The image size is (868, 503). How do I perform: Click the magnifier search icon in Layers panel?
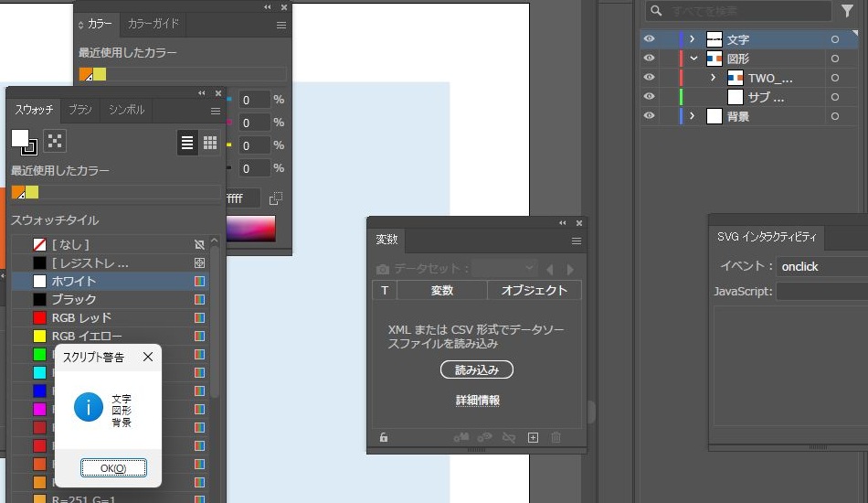656,11
